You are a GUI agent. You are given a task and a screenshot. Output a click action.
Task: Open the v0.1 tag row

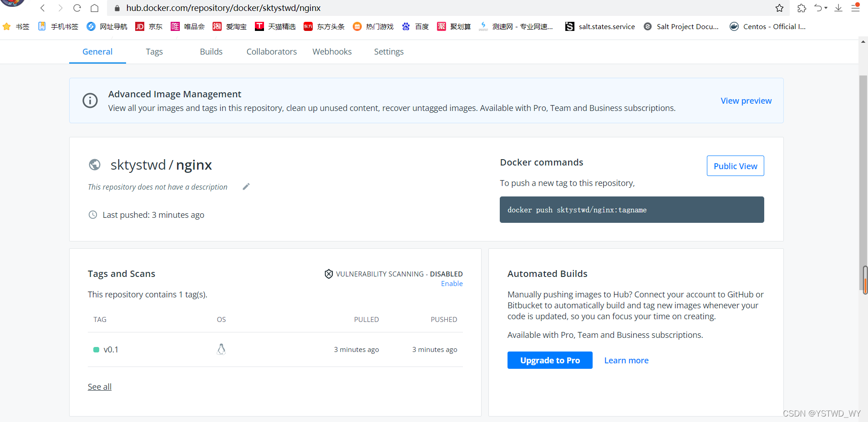(275, 349)
